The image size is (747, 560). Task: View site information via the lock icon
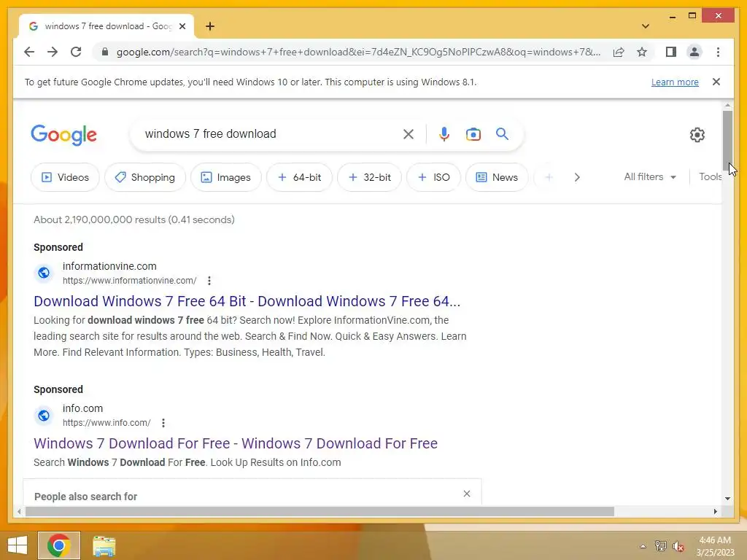pos(105,52)
